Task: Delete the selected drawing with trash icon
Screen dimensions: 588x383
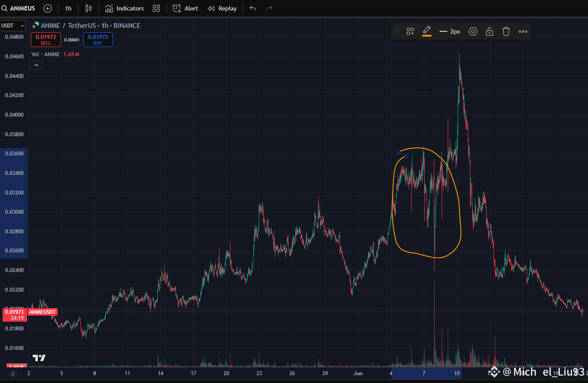Action: (x=506, y=31)
